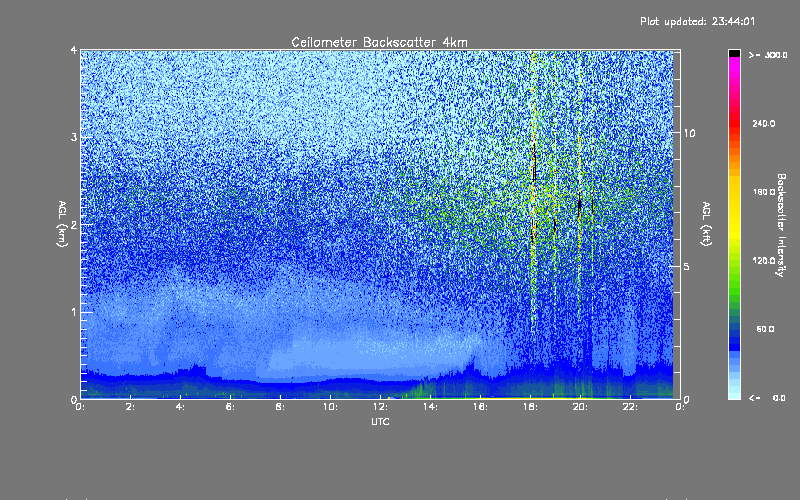Click the "2:" hour tick label
This screenshot has width=800, height=500.
coord(131,407)
